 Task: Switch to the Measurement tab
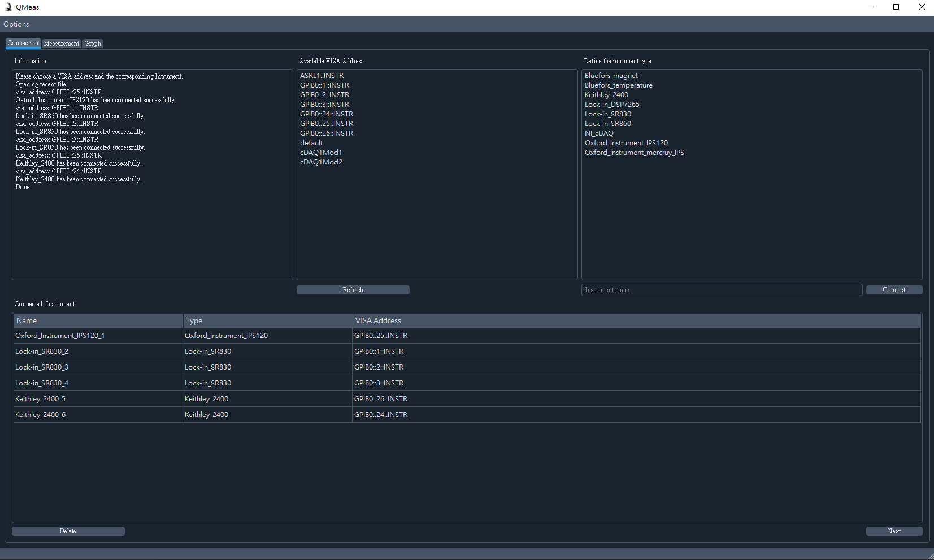click(x=62, y=44)
